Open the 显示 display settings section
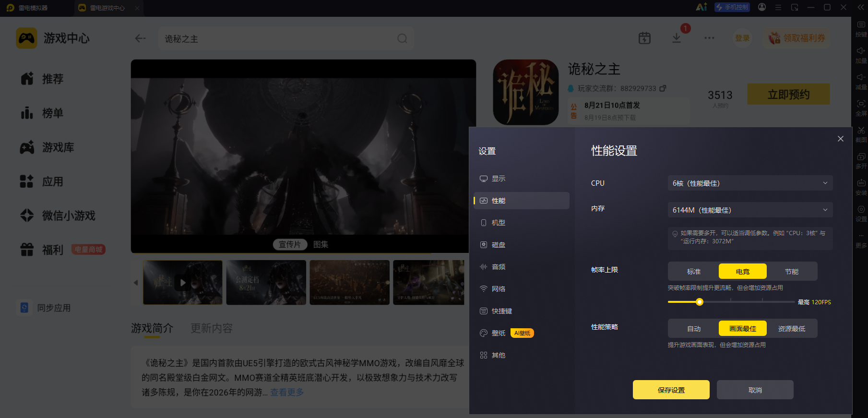Viewport: 868px width, 418px height. [x=521, y=179]
